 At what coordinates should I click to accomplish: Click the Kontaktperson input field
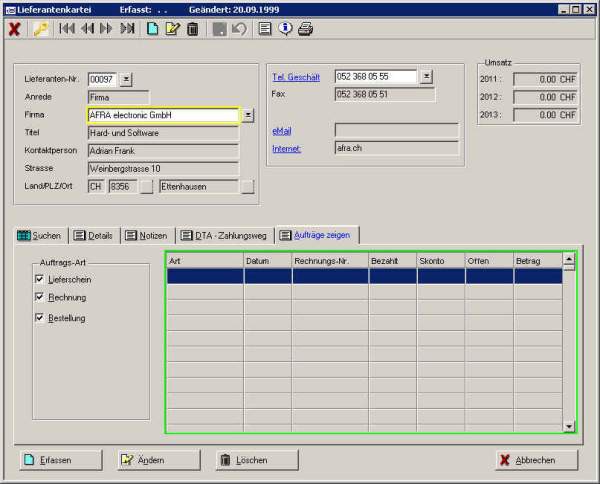click(x=162, y=151)
